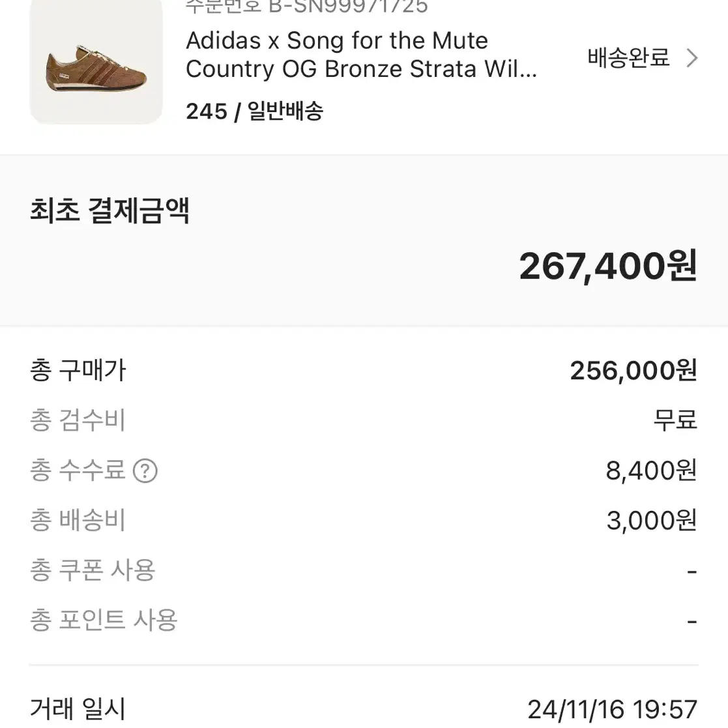Tap the 무료 inspection fee value

tap(675, 420)
